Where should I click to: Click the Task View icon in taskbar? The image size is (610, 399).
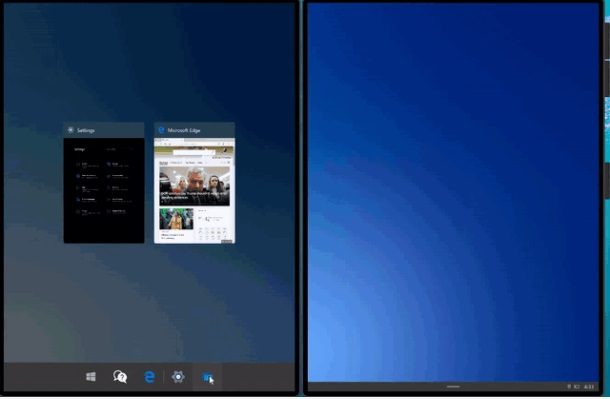pos(207,377)
